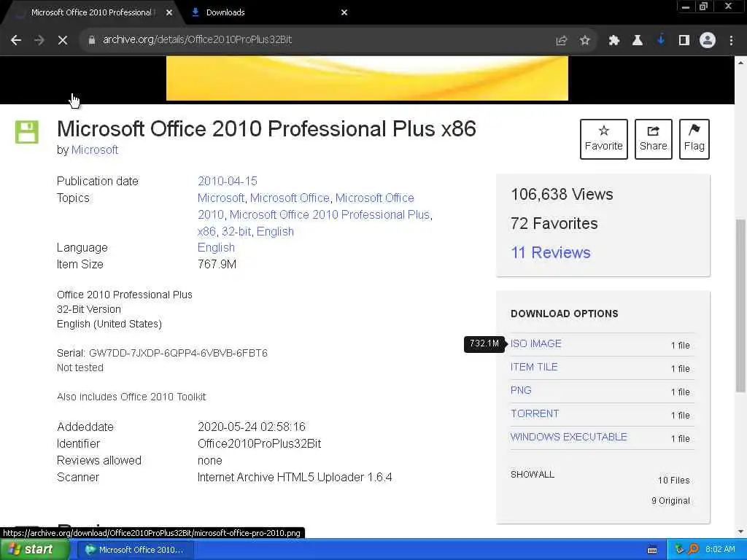Click the scrollbar down arrow
The width and height of the screenshot is (747, 560).
(x=740, y=532)
